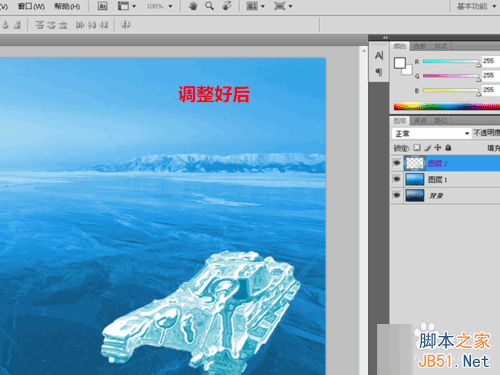Select the Rotate View tool
Viewport: 500px width, 375px height.
pos(227,6)
